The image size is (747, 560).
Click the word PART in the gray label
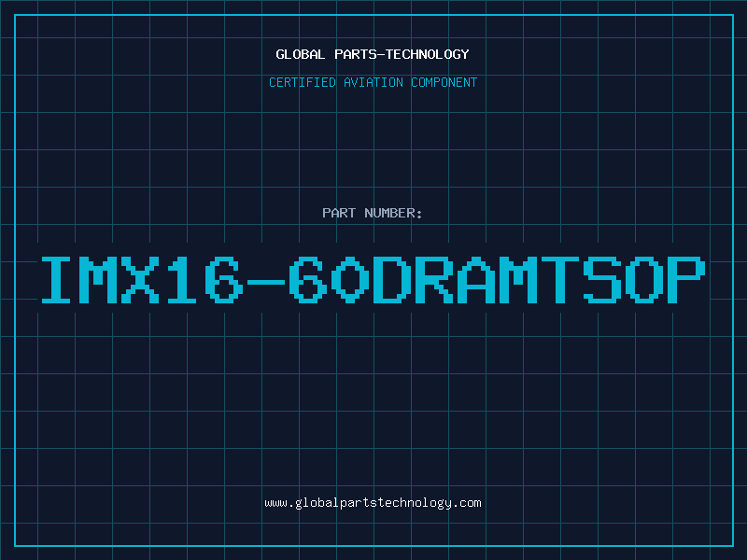pyautogui.click(x=339, y=213)
